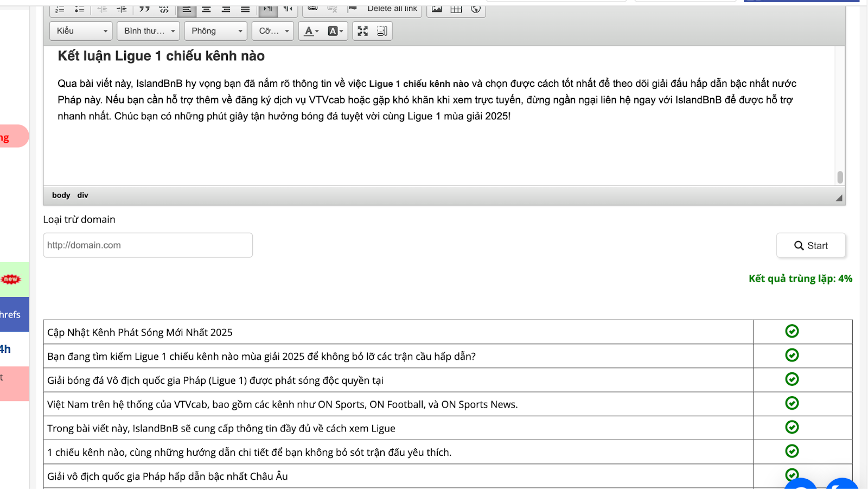Insert a bulleted list
The width and height of the screenshot is (868, 489).
(79, 9)
